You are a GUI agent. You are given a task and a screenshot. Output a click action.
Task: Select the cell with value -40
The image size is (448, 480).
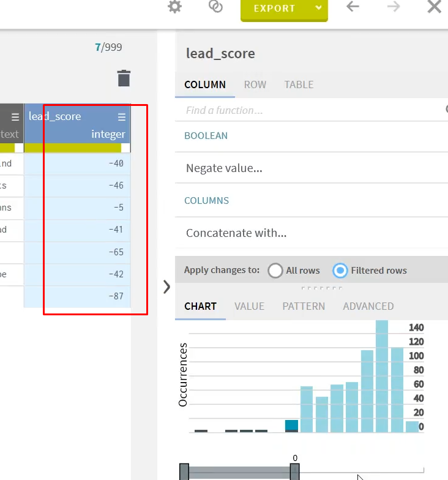point(77,163)
